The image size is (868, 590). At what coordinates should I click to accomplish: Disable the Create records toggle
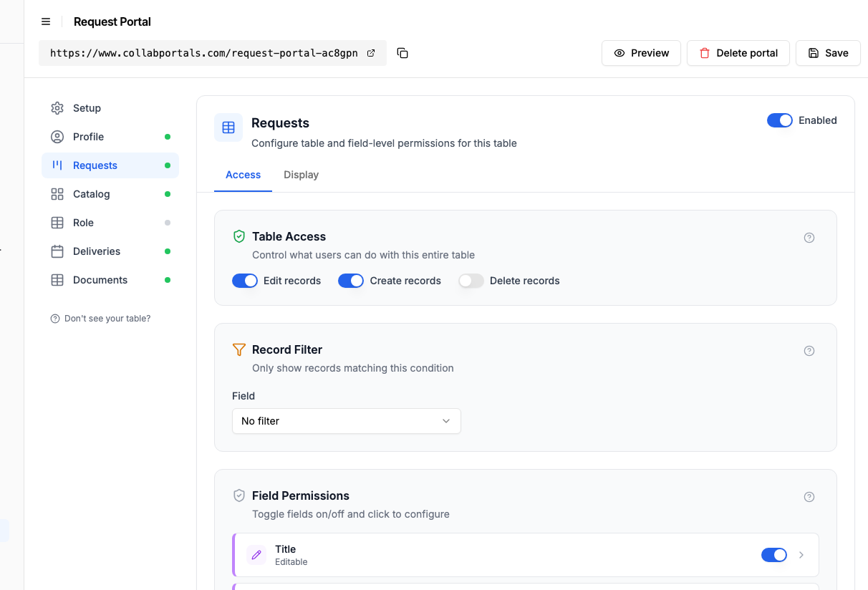click(351, 281)
